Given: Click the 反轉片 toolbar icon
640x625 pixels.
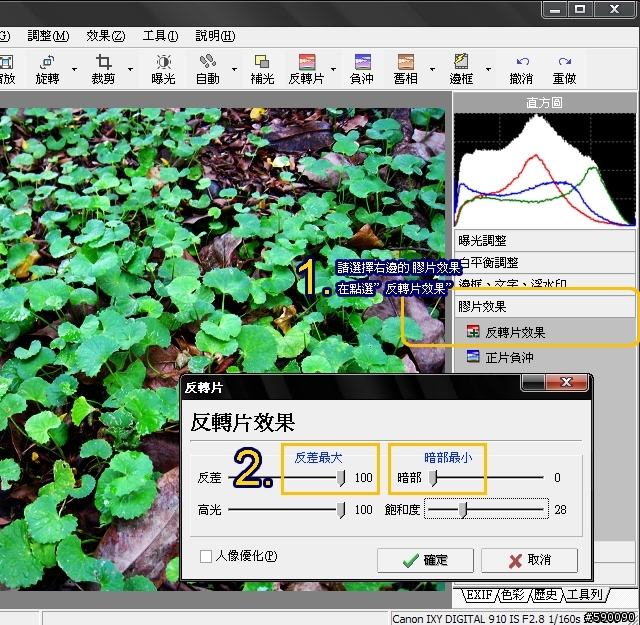Looking at the screenshot, I should (x=307, y=62).
